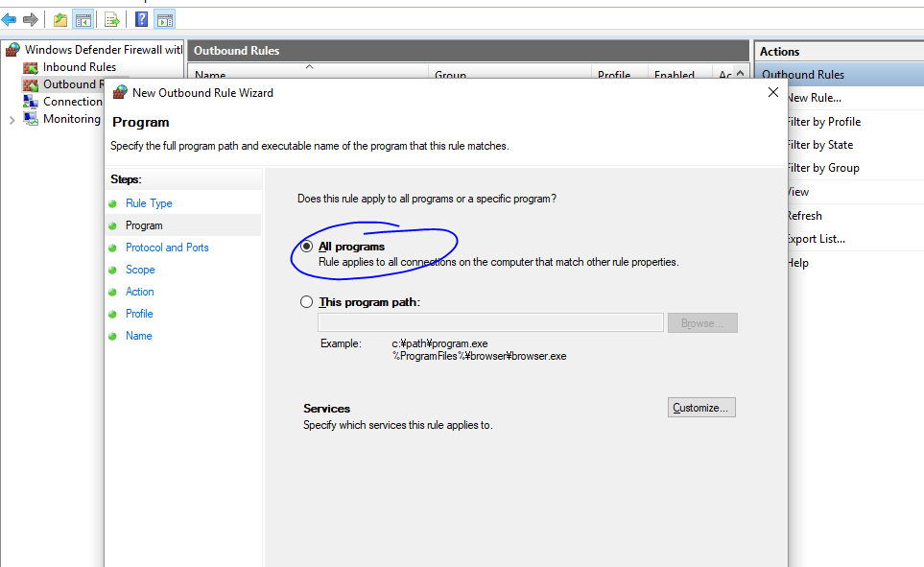Click green bullet beside Protocol and Ports
924x567 pixels.
pos(112,248)
